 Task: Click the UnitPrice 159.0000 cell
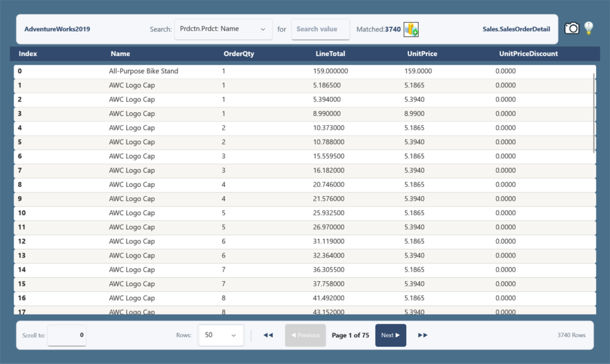418,71
